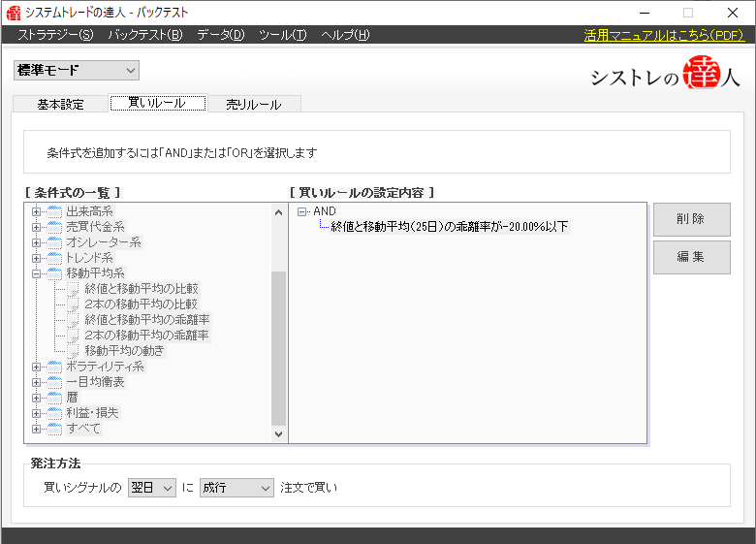Switch to the 基本設定 tab
756x544 pixels.
click(60, 104)
